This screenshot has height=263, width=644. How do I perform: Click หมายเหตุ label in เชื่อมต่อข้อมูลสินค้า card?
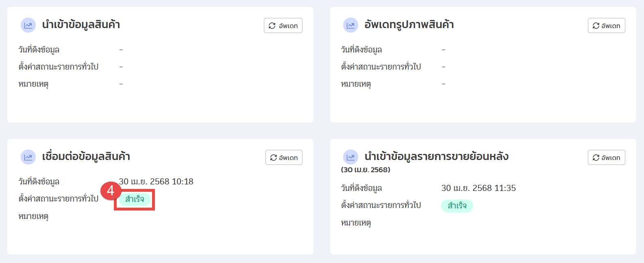click(x=33, y=216)
